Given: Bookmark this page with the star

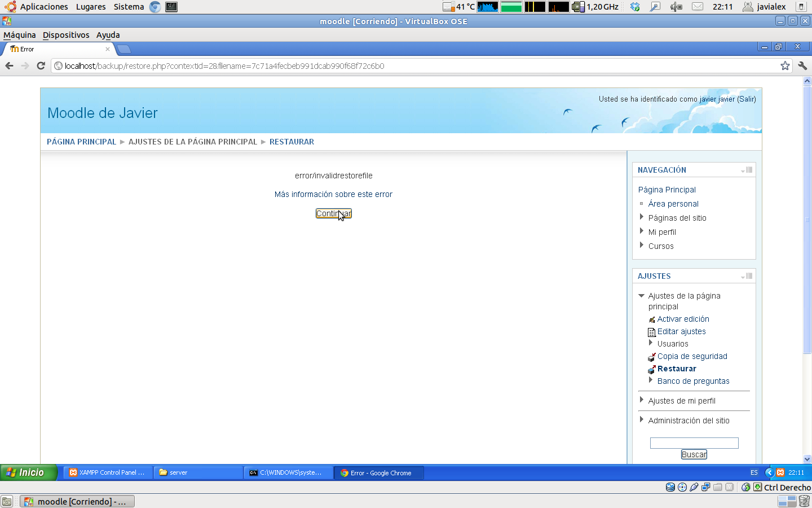Looking at the screenshot, I should pyautogui.click(x=785, y=66).
